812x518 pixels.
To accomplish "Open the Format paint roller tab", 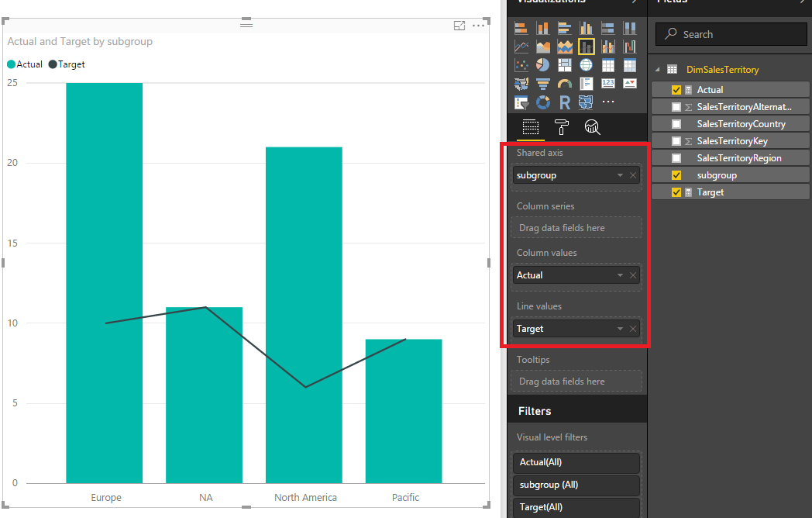I will pos(562,127).
